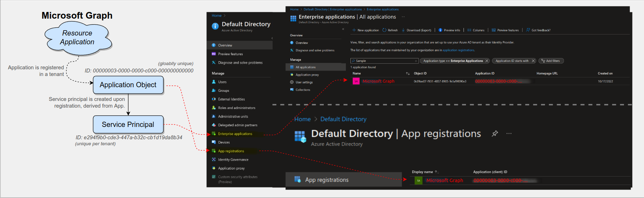
Task: Open Enterprise applications in the Manage list
Action: click(x=235, y=134)
